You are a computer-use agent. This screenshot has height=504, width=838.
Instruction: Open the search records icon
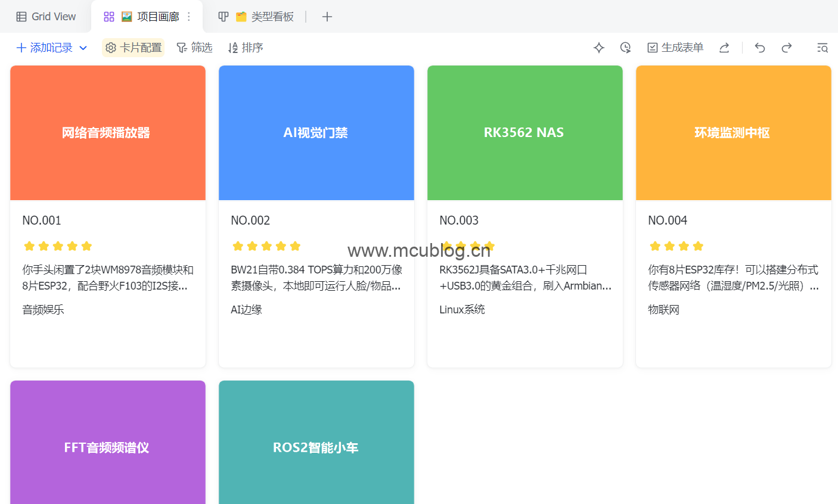tap(823, 48)
